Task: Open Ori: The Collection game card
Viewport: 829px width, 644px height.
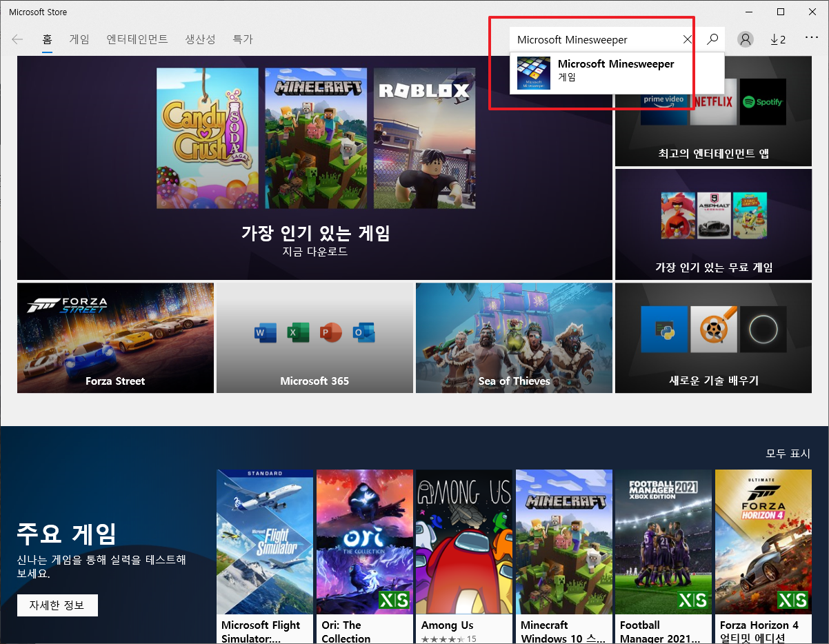Action: pyautogui.click(x=365, y=556)
